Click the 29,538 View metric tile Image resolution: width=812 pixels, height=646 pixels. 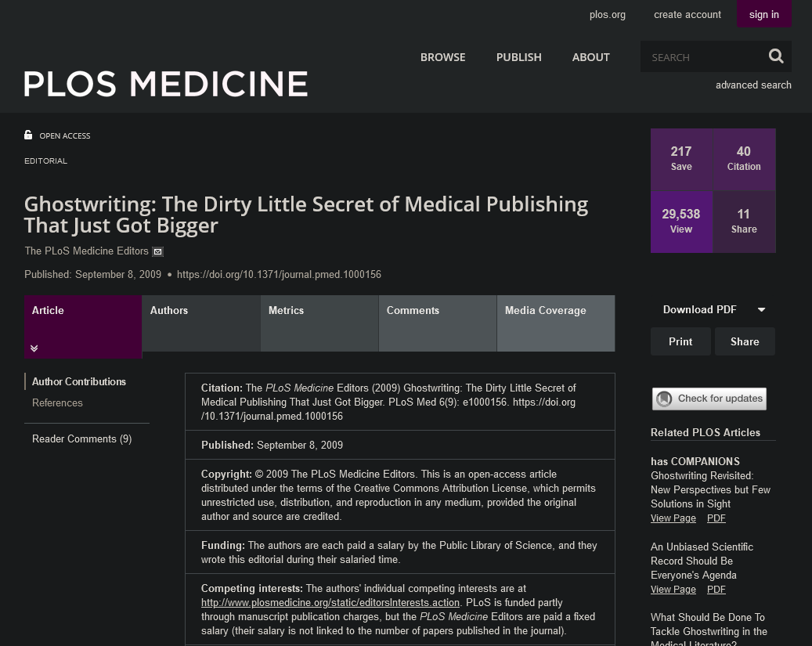[x=681, y=222]
